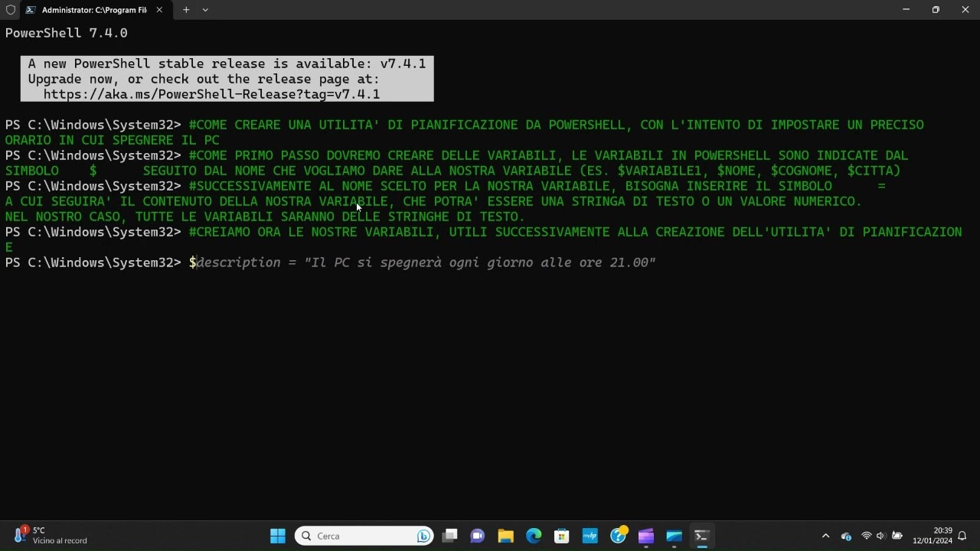
Task: Click the OneDrive cloud tray icon
Action: point(846,536)
